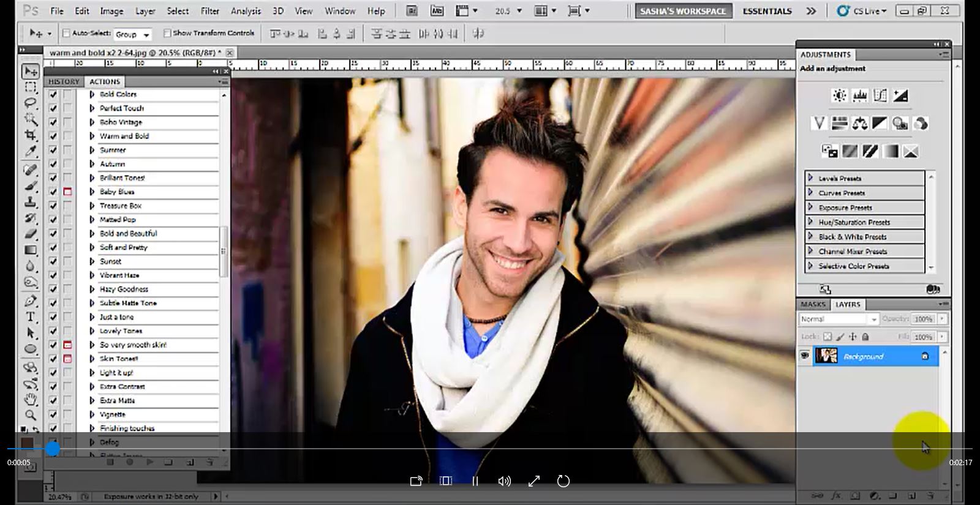The width and height of the screenshot is (980, 505).
Task: Select the Clone Stamp tool
Action: coord(30,202)
